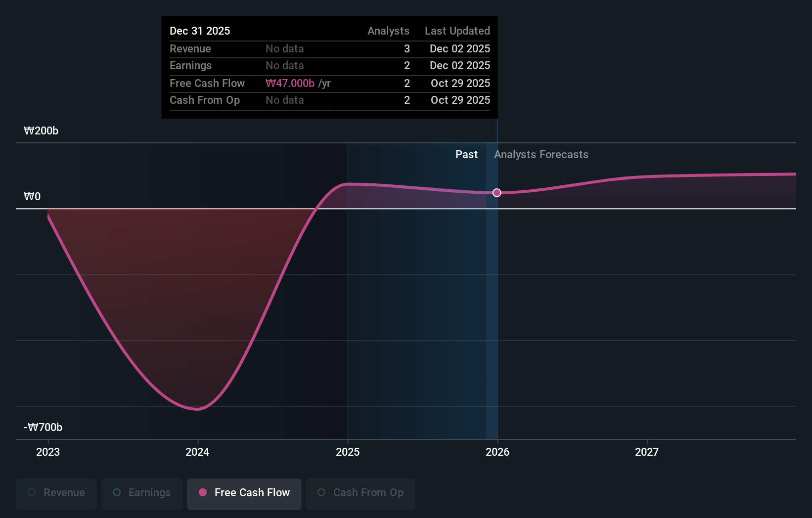
Task: Enable the Earnings series display
Action: (x=141, y=493)
